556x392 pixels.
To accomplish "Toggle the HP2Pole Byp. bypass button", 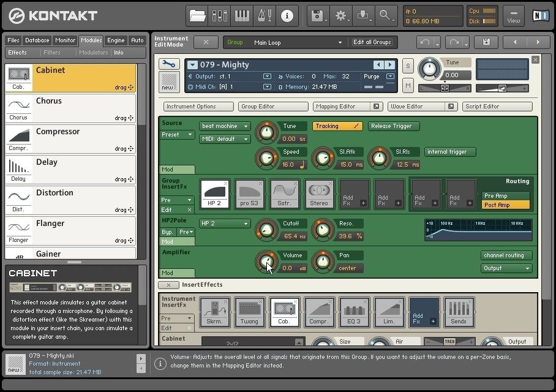I will (x=168, y=232).
